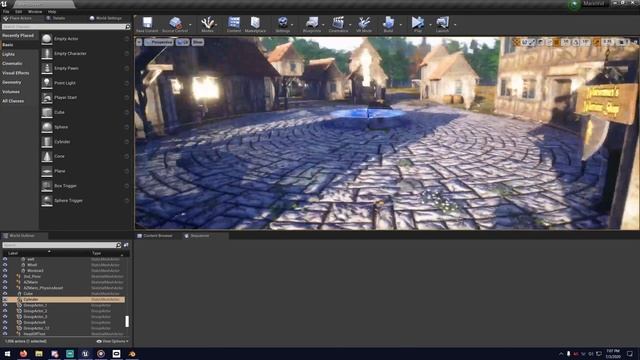Click the Save Current toolbar icon
The image size is (640, 360).
pos(147,22)
